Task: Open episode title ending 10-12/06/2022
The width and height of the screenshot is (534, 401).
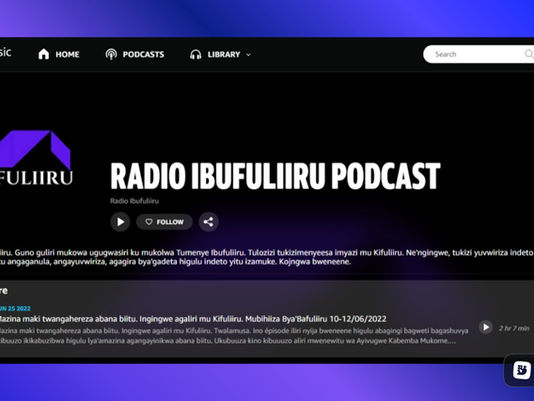Action: 193,319
